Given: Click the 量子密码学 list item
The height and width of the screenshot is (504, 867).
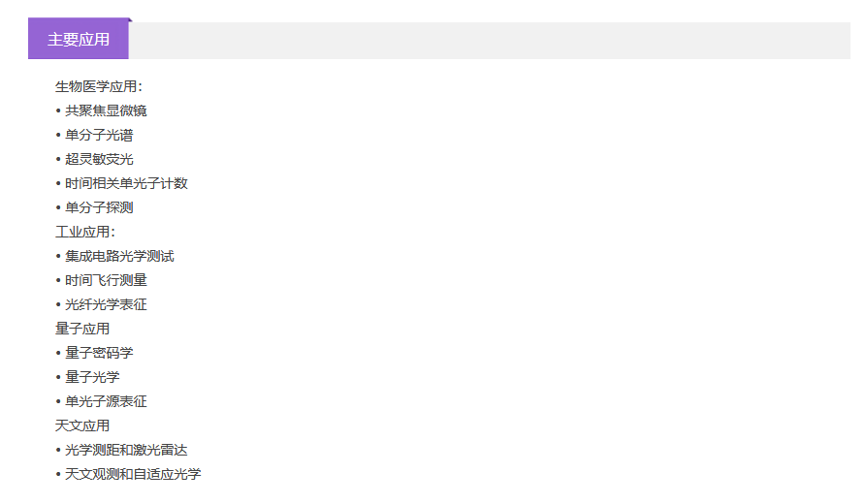Looking at the screenshot, I should tap(99, 353).
